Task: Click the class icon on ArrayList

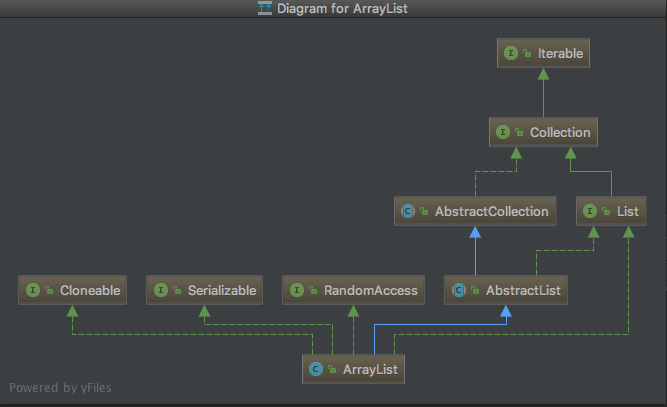Action: (316, 369)
